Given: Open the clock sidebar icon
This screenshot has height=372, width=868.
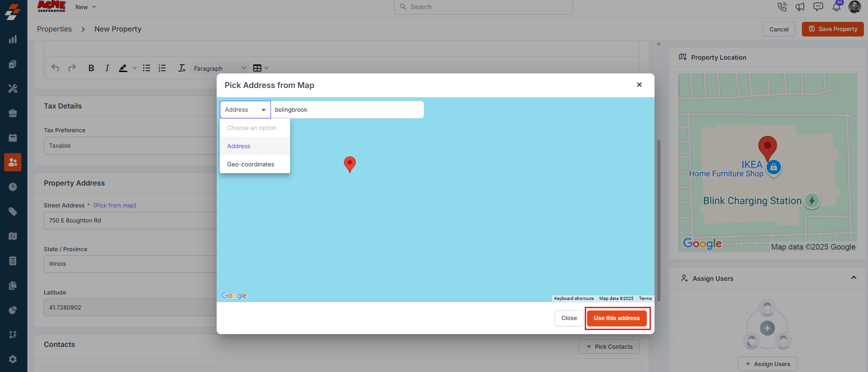Looking at the screenshot, I should coord(13,187).
